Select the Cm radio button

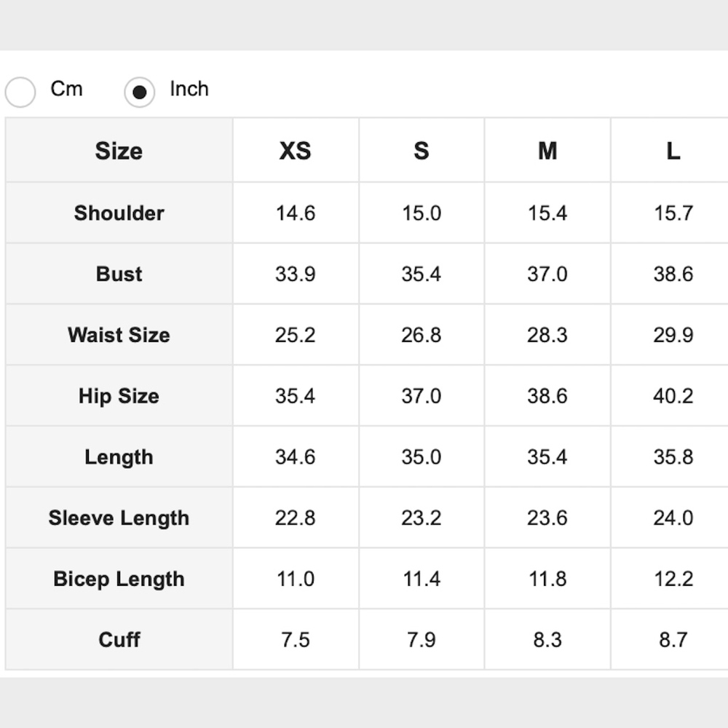[x=20, y=92]
